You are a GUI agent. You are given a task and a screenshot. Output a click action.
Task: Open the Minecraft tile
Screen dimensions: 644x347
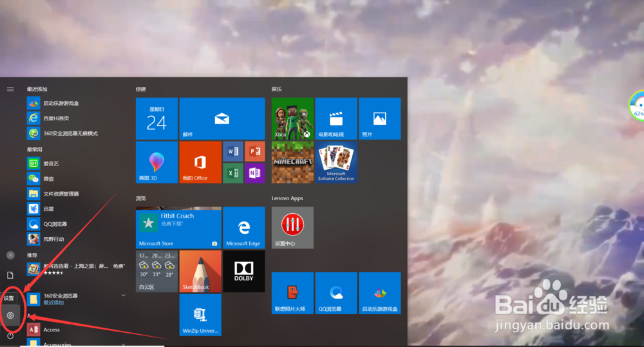click(x=292, y=162)
